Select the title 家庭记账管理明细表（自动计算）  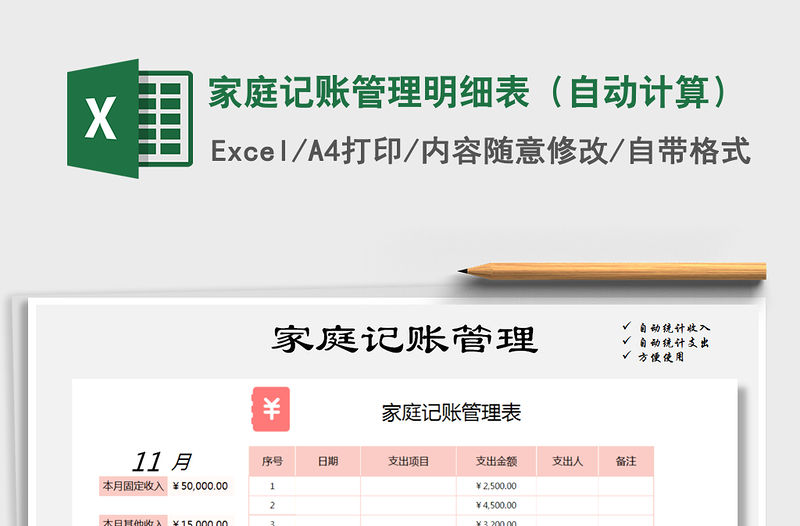(468, 92)
